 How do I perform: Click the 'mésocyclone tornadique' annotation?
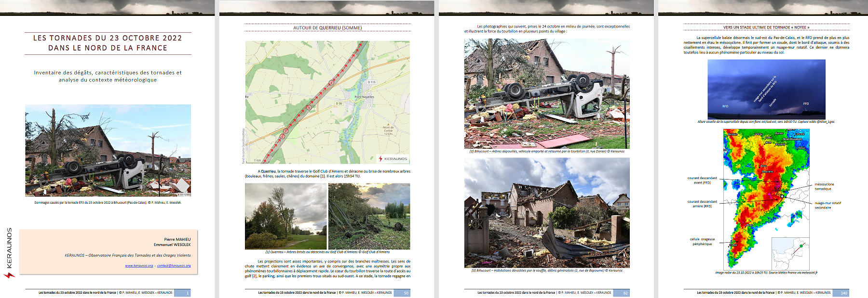pos(824,186)
